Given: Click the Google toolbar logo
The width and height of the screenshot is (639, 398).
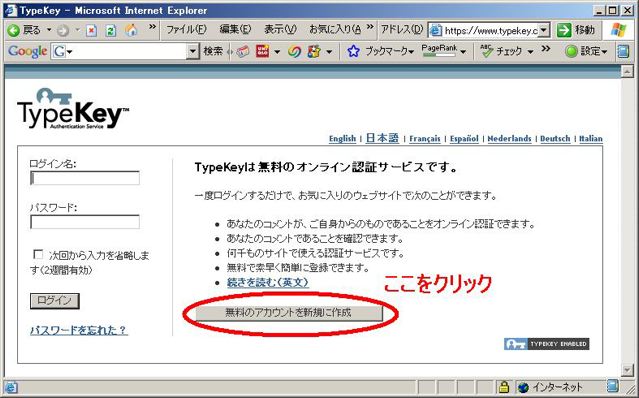Looking at the screenshot, I should [x=27, y=51].
